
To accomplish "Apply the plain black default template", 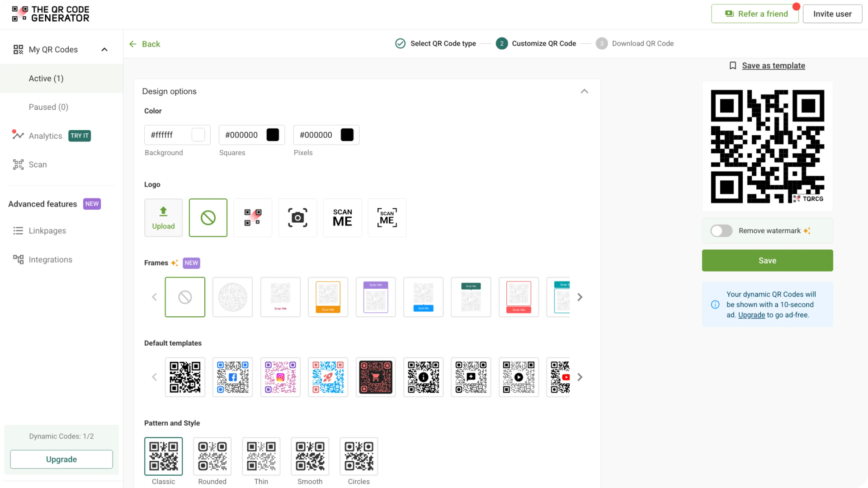I will (185, 377).
